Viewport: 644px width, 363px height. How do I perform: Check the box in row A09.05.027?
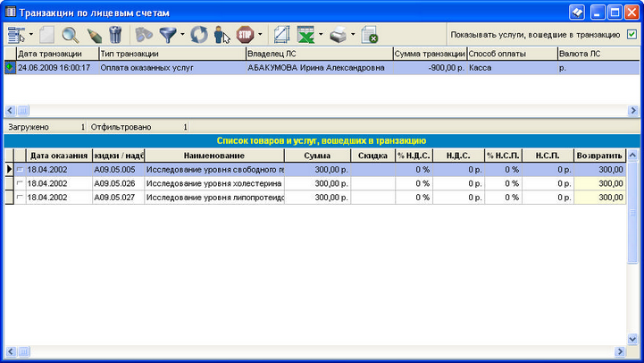(x=20, y=198)
